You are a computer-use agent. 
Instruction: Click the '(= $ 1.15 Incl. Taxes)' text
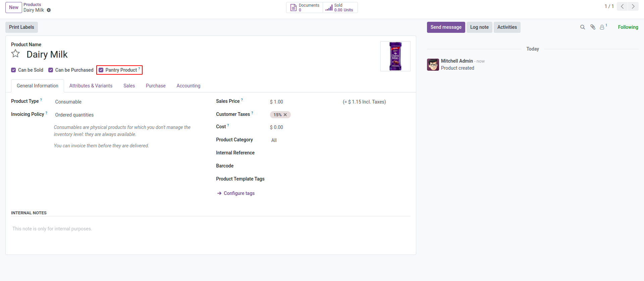pos(364,102)
